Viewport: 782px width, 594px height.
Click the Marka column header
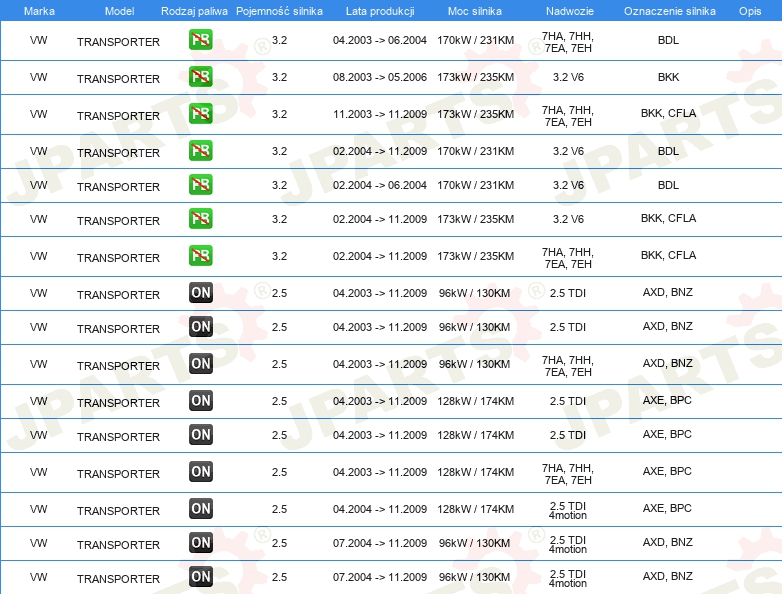pos(38,10)
